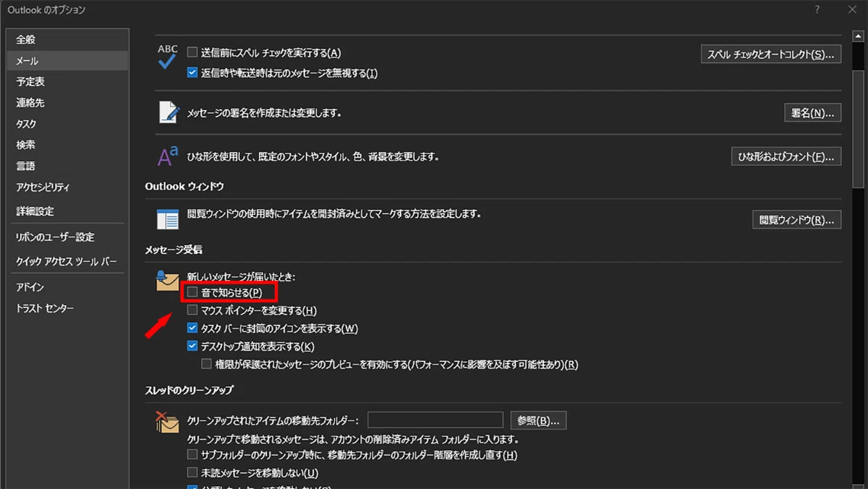Check 権限が保護されたメッセージのプレビューを有効にする
Viewport: 868px width, 489px height.
[x=207, y=364]
